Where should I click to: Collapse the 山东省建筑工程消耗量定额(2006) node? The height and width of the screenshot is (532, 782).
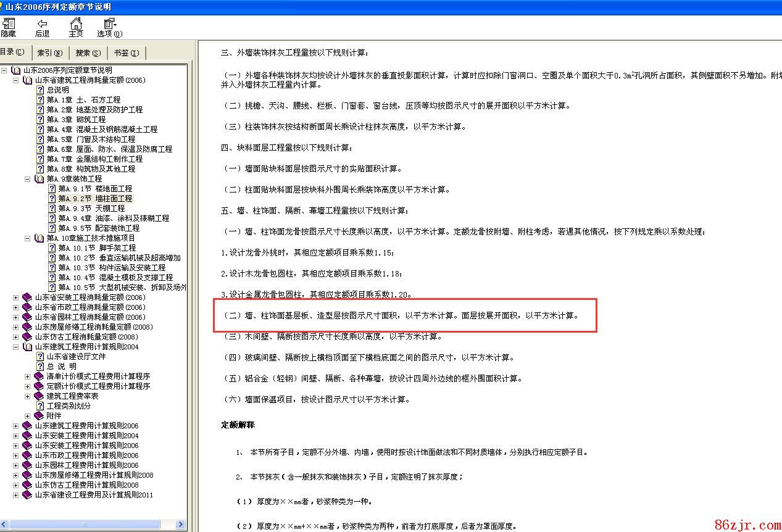[x=16, y=80]
